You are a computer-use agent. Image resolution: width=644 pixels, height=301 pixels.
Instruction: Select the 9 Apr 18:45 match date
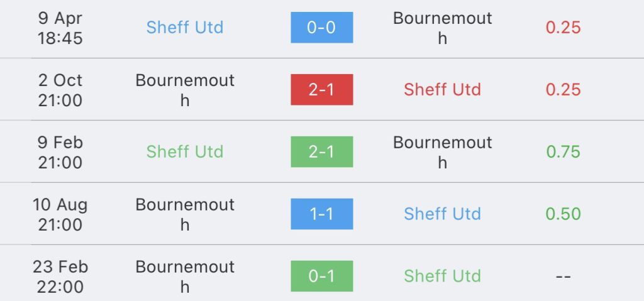(x=60, y=28)
